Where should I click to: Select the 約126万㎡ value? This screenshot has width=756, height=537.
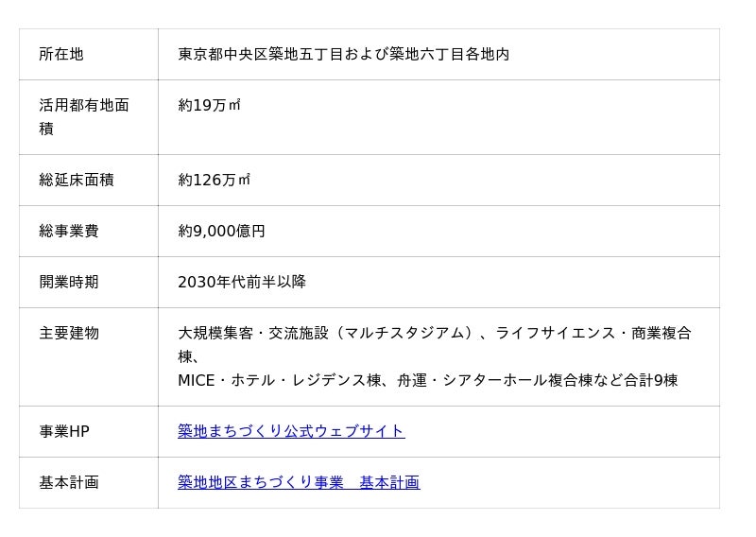tap(214, 180)
